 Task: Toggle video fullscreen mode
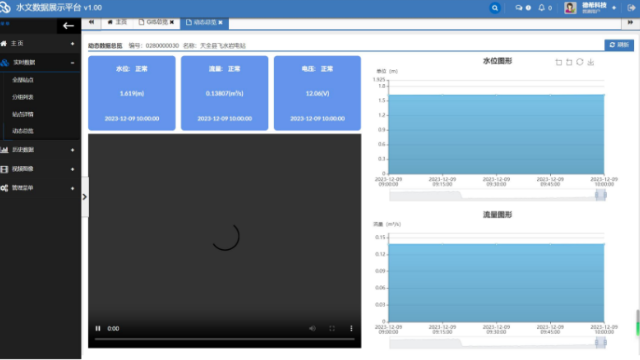(x=332, y=328)
